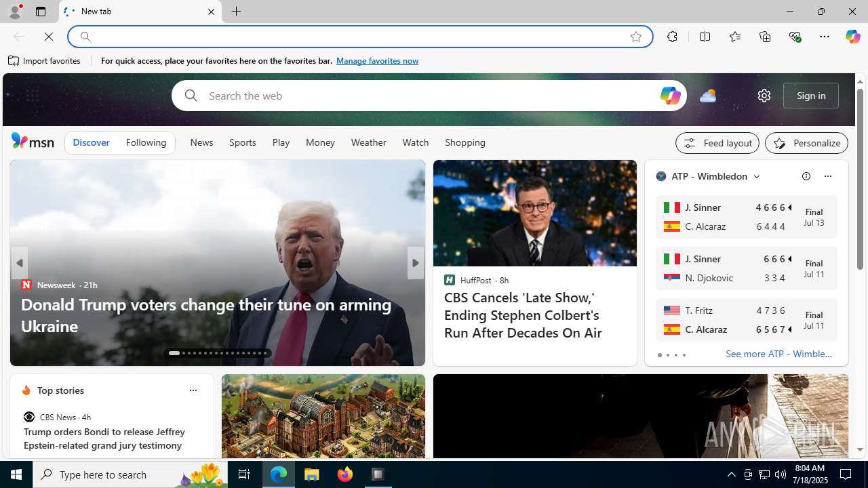The height and width of the screenshot is (488, 868).
Task: Open the apps grid launcher
Action: click(32, 96)
